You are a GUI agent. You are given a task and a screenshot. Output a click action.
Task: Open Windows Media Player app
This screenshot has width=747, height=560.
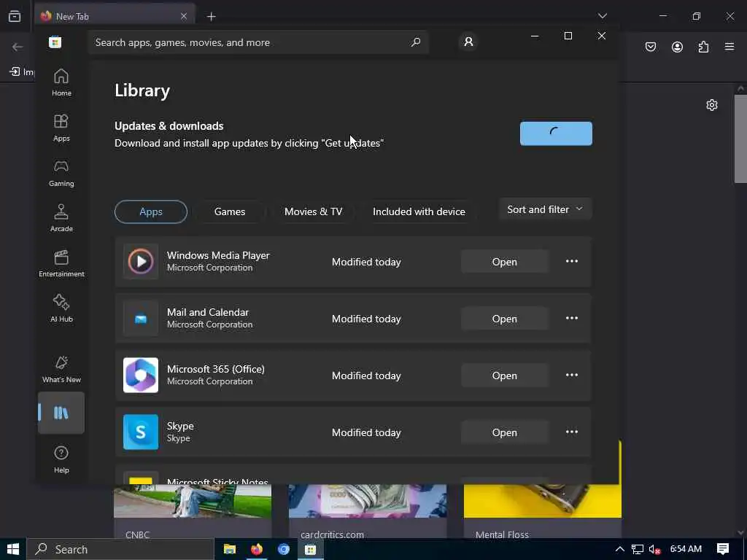coord(505,262)
